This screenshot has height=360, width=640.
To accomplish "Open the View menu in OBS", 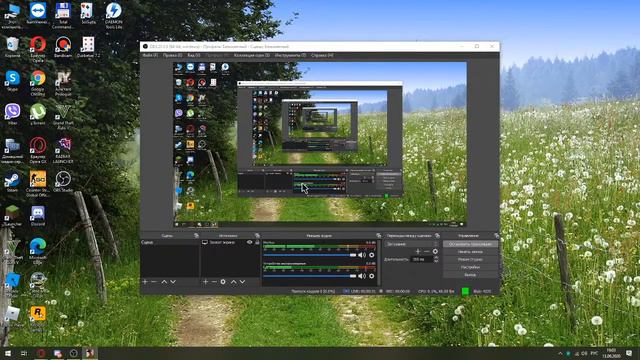I will coord(193,55).
